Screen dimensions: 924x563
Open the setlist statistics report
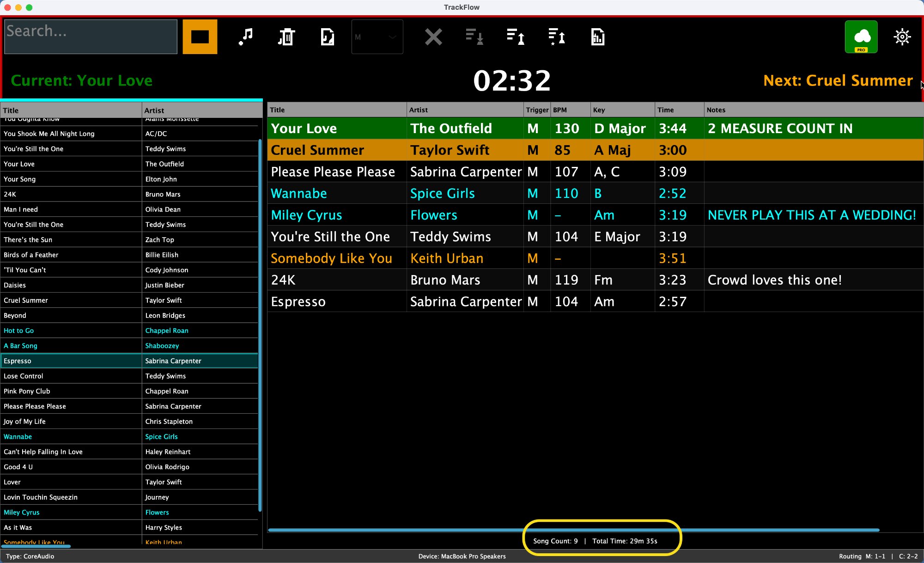[x=597, y=37]
